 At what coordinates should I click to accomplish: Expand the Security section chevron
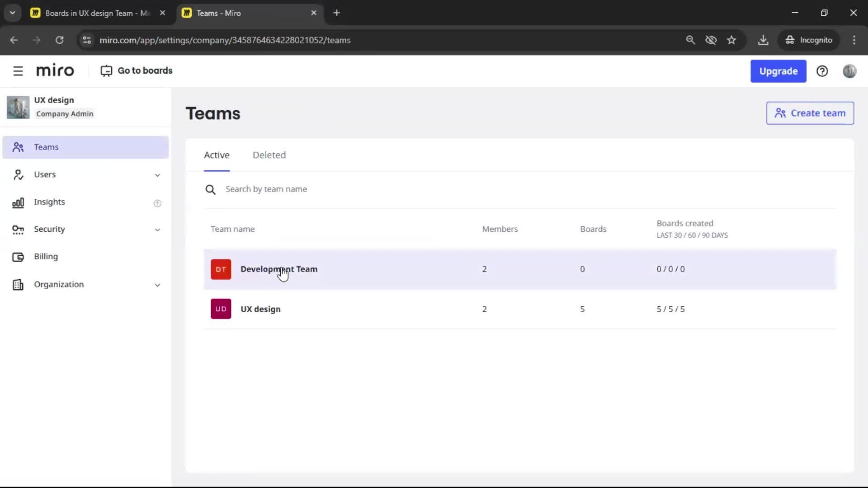pos(157,230)
